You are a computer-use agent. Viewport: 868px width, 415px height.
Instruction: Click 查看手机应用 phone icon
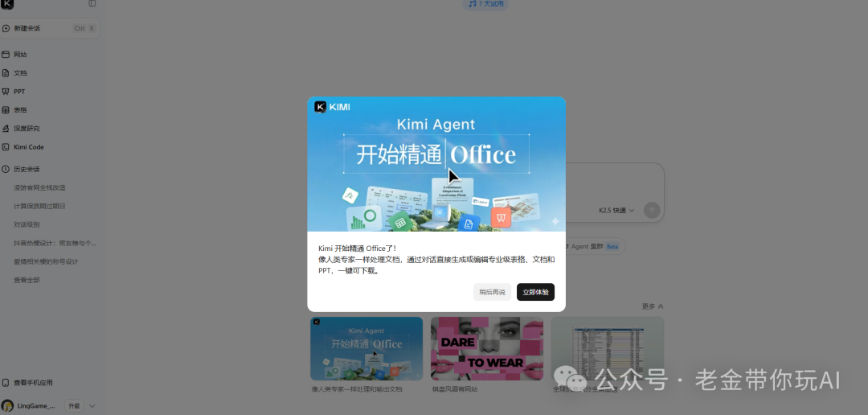point(6,383)
